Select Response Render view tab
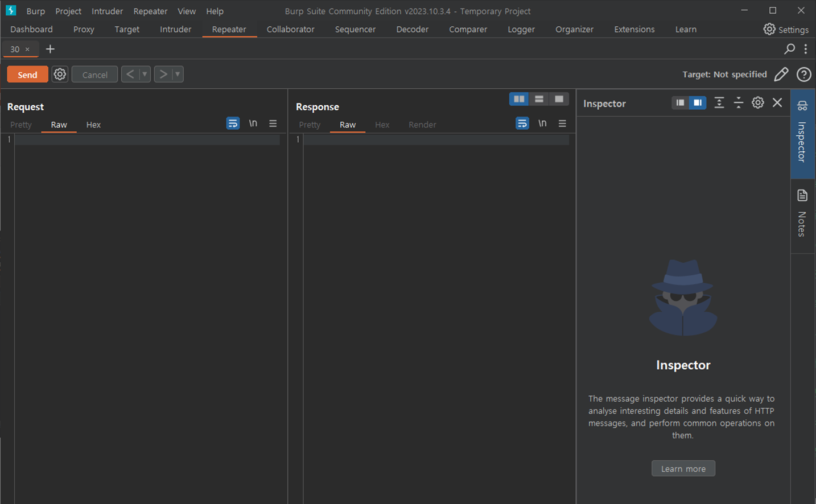Viewport: 816px width, 504px height. (422, 125)
